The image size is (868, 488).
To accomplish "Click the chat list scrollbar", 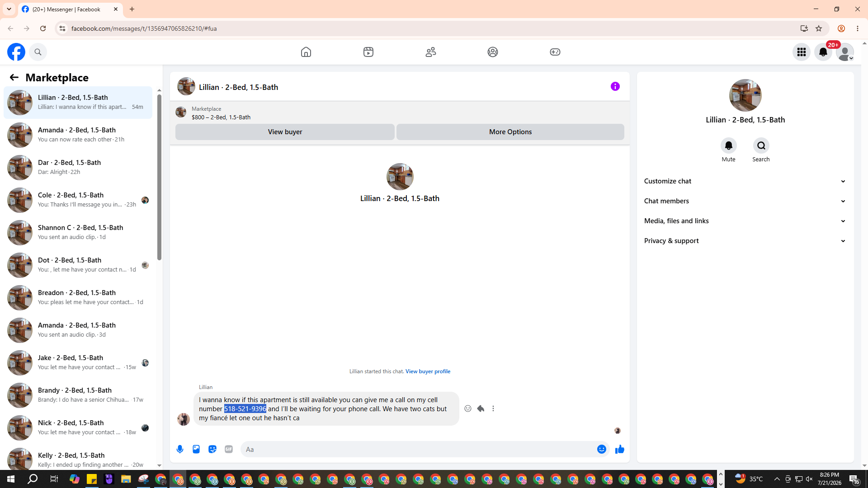I will click(159, 177).
